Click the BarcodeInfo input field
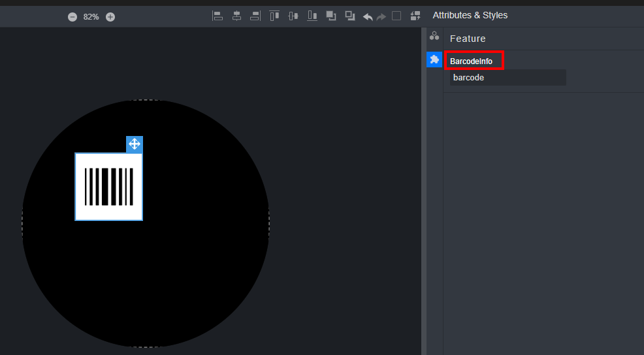644x355 pixels. (507, 78)
